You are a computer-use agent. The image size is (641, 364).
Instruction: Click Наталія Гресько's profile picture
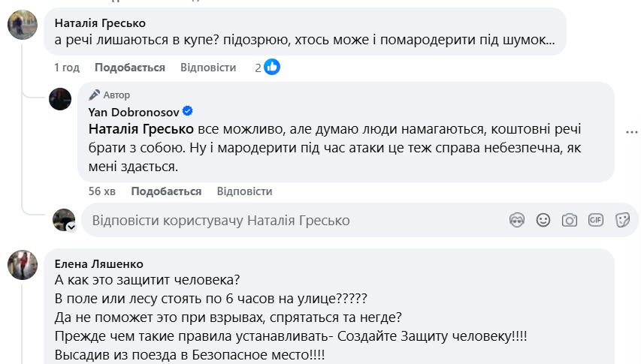(22, 26)
